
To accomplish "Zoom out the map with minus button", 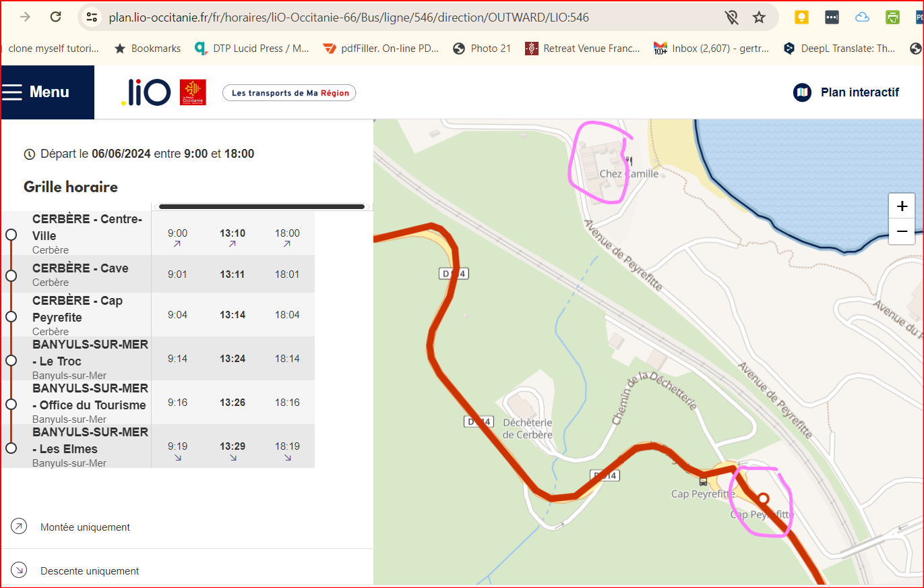I will [902, 231].
